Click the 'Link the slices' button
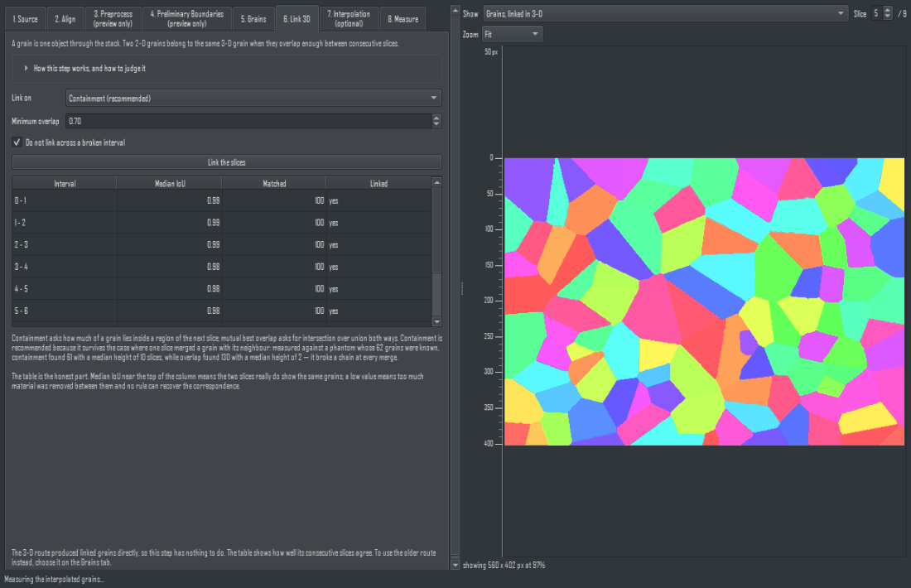Image resolution: width=911 pixels, height=588 pixels. point(227,162)
